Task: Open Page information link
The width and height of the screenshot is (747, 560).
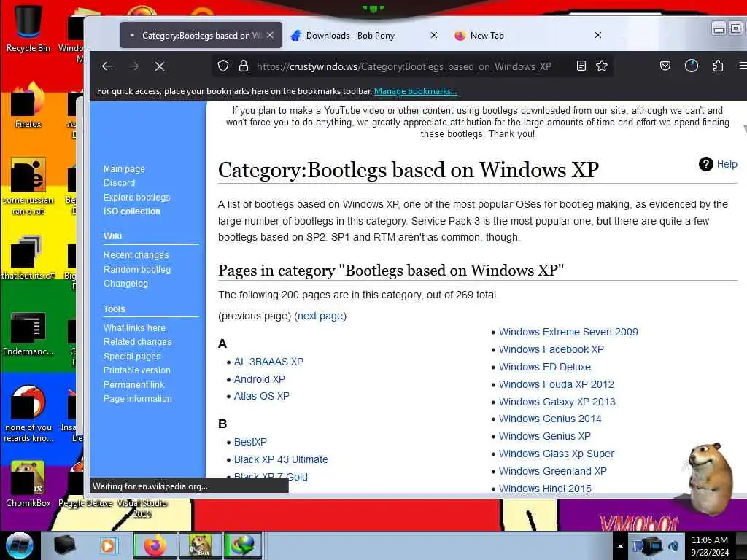Action: (x=138, y=399)
